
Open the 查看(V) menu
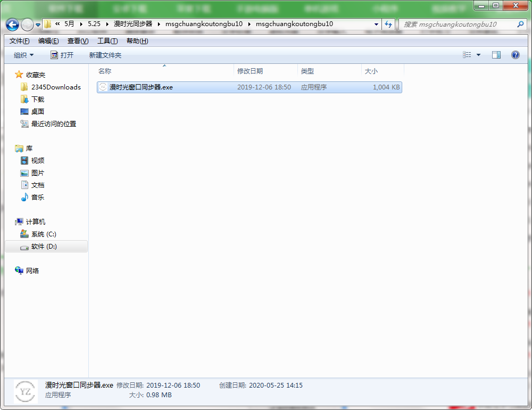pos(78,41)
